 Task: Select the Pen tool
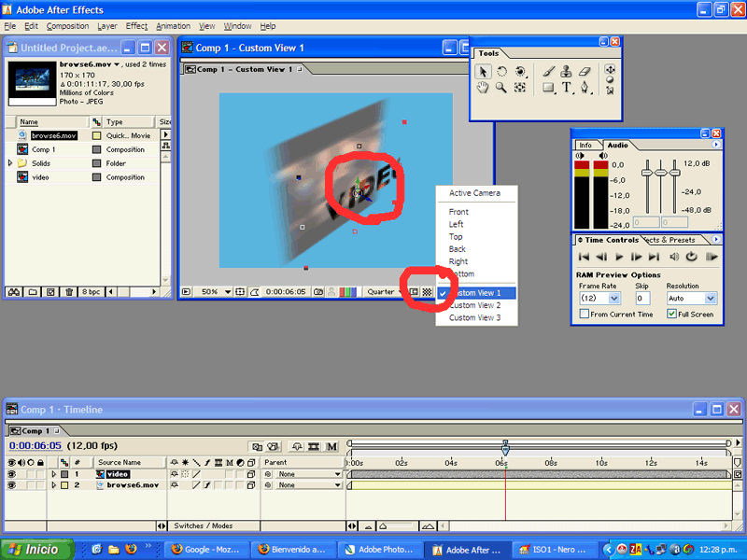point(585,88)
